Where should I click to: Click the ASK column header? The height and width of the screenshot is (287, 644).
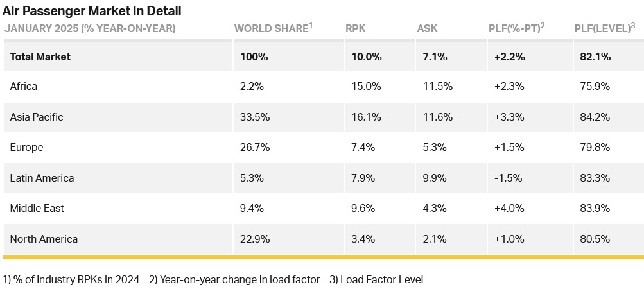[x=427, y=28]
